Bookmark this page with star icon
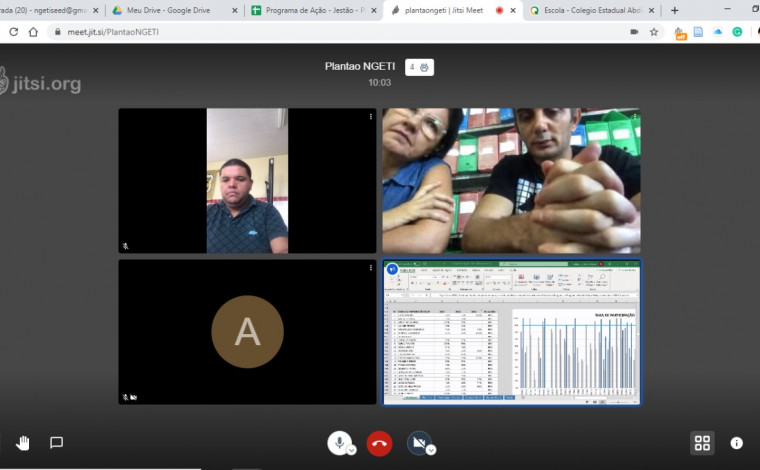The image size is (760, 470). (654, 32)
